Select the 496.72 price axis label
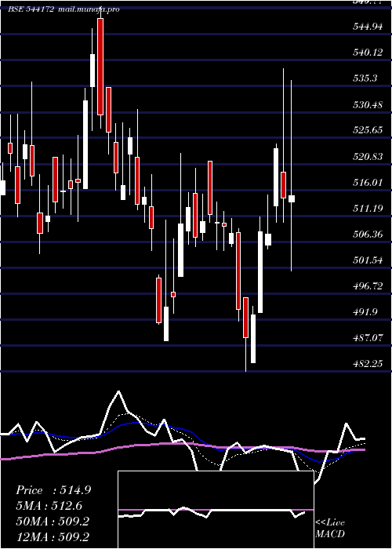 pyautogui.click(x=368, y=286)
